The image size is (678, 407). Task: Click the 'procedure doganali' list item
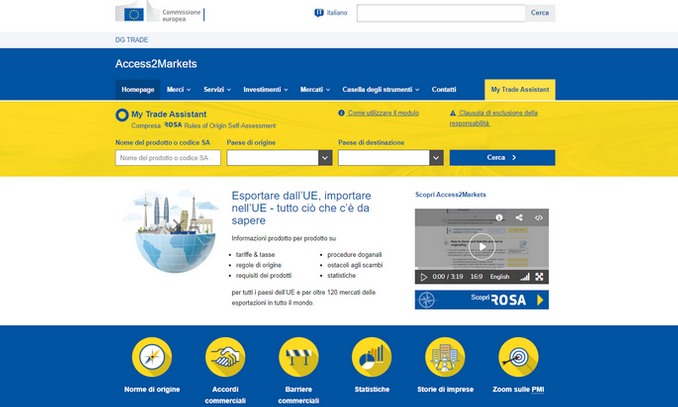(x=355, y=255)
